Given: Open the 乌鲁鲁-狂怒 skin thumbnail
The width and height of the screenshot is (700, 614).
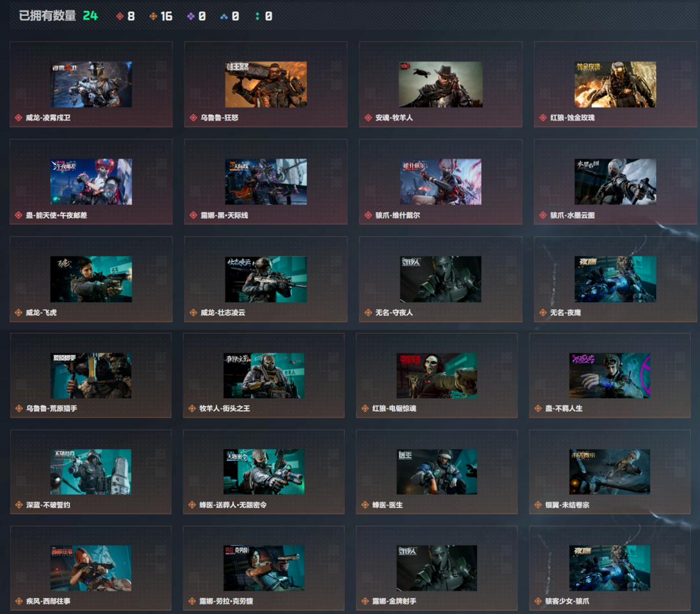Looking at the screenshot, I should (266, 84).
